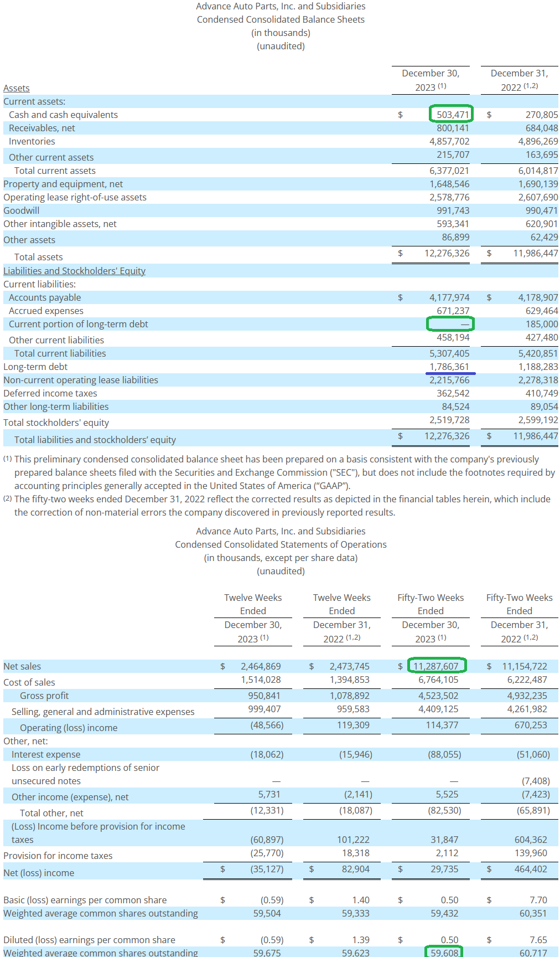Select the "Liabilities and Stockholders' Equity" heading
The height and width of the screenshot is (957, 560).
(x=74, y=271)
